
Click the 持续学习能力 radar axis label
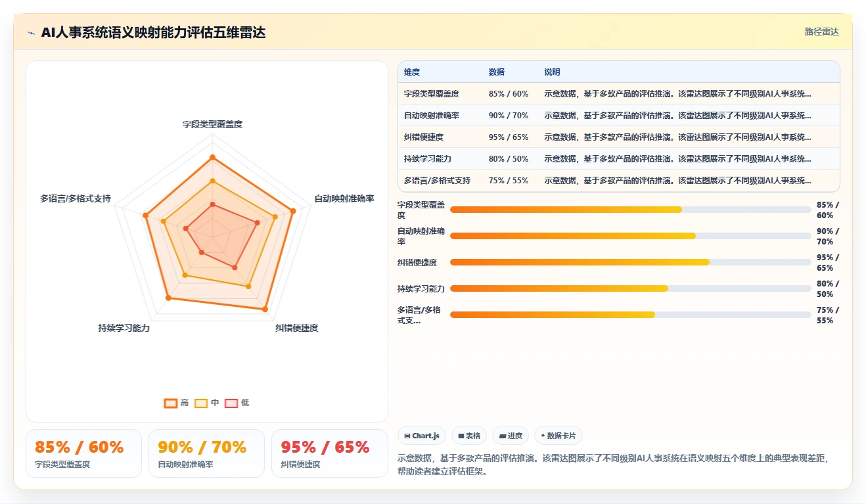pos(124,328)
